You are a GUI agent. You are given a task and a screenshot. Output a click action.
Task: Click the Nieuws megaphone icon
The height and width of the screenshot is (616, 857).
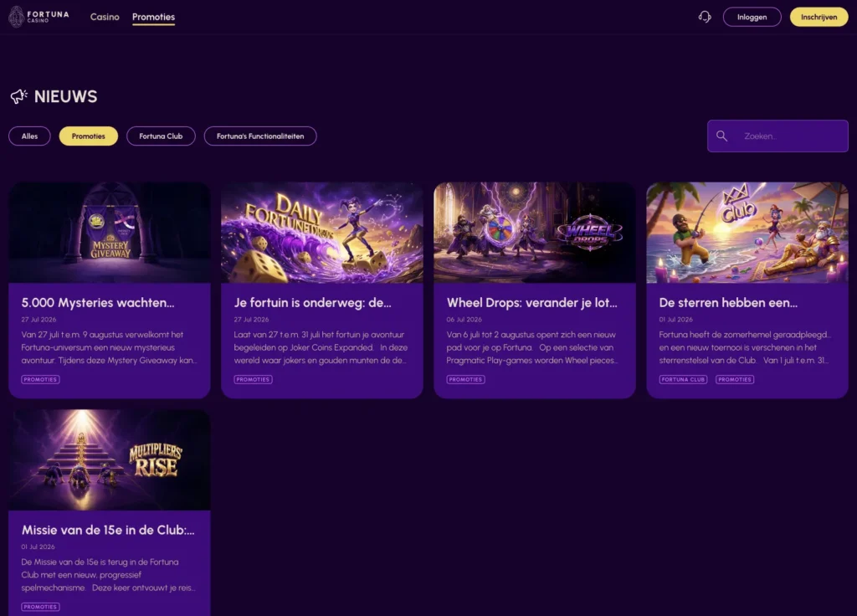[18, 97]
